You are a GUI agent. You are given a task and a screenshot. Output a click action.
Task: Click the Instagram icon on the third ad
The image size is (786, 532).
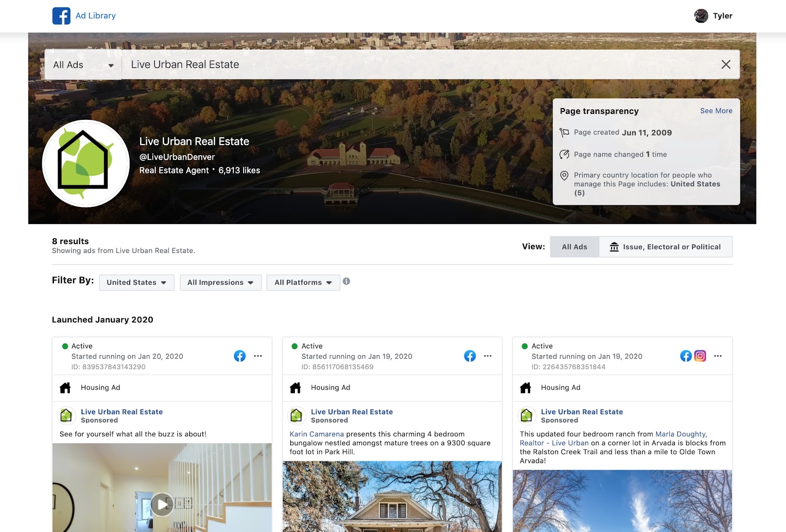pos(700,356)
